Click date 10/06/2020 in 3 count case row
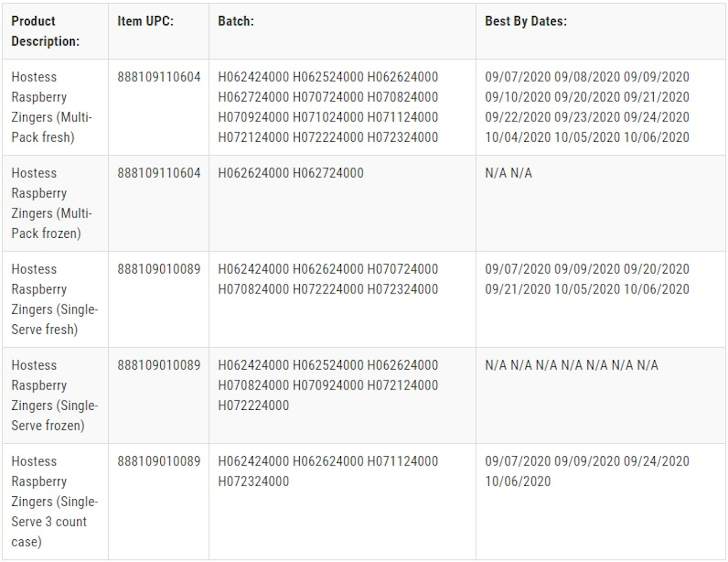 click(518, 481)
